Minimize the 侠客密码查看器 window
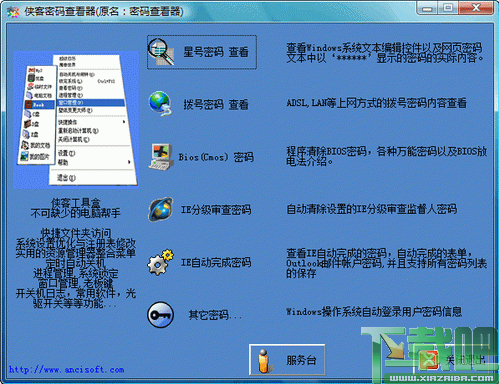Image resolution: width=499 pixels, height=384 pixels. 427,8
